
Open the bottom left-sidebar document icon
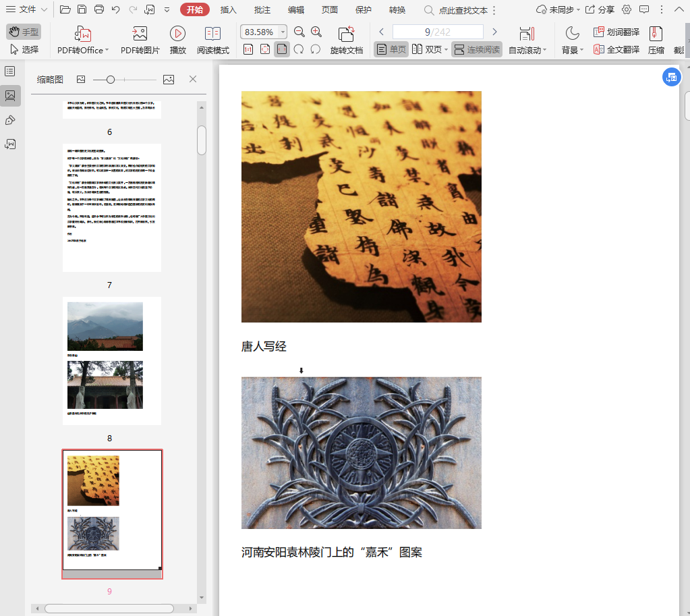10,144
